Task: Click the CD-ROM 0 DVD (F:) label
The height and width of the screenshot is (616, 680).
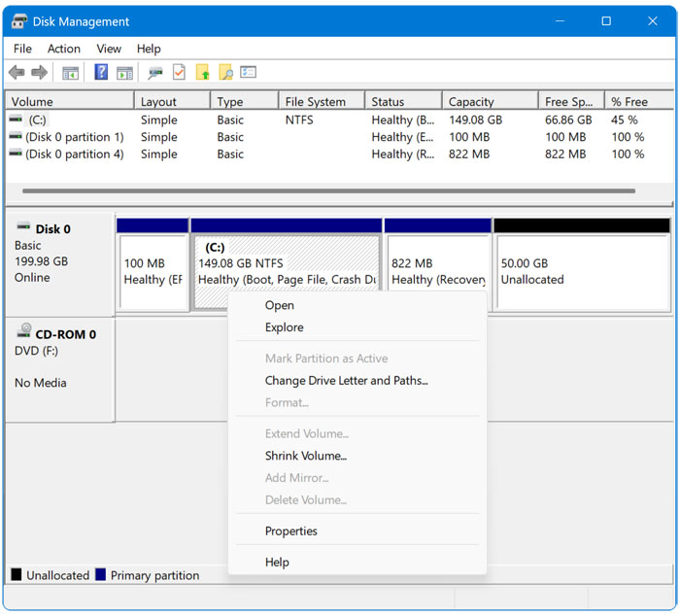Action: click(60, 369)
